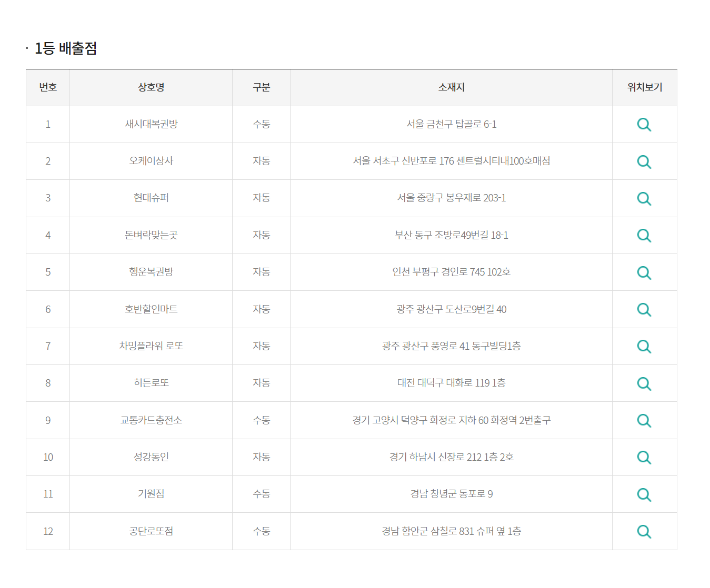This screenshot has width=710, height=588.
Task: Click address 서울 서초구 신반포로 176
Action: [x=403, y=161]
